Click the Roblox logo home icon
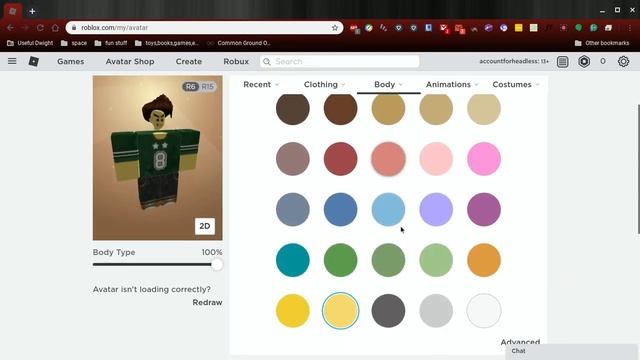The image size is (640, 360). click(x=33, y=61)
